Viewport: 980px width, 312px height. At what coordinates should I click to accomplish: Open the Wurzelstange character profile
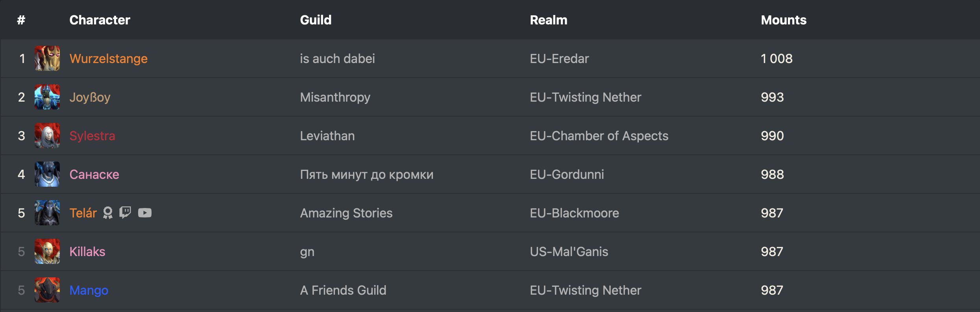pos(108,58)
